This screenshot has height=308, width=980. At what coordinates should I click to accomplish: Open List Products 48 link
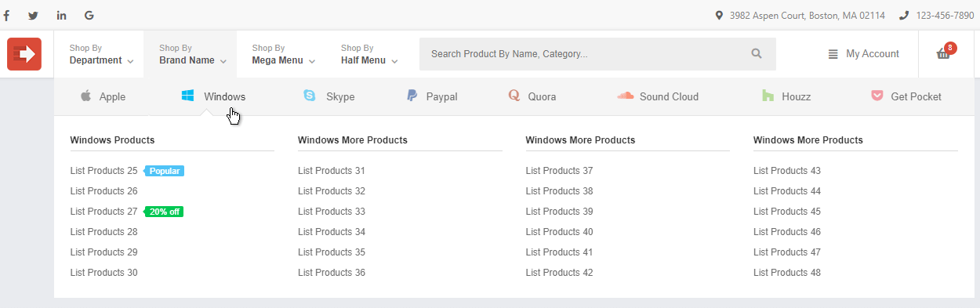point(787,273)
